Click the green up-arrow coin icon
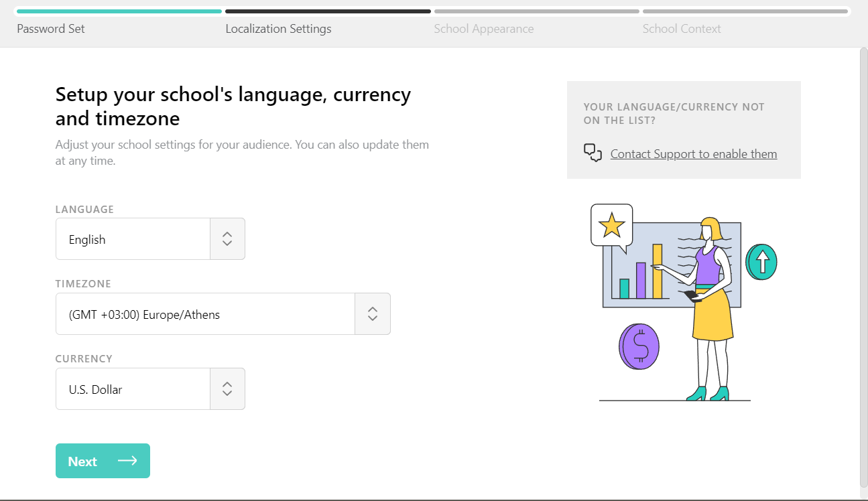868x501 pixels. tap(761, 261)
